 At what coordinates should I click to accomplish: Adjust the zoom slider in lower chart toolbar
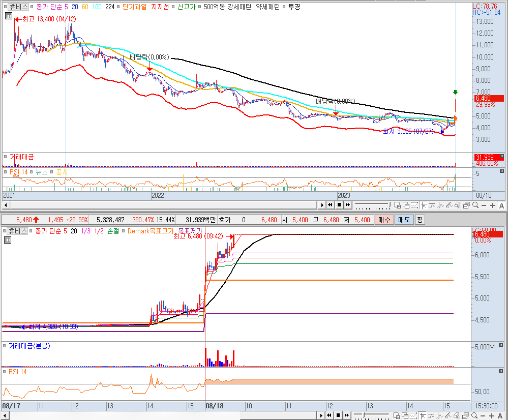pos(371,415)
